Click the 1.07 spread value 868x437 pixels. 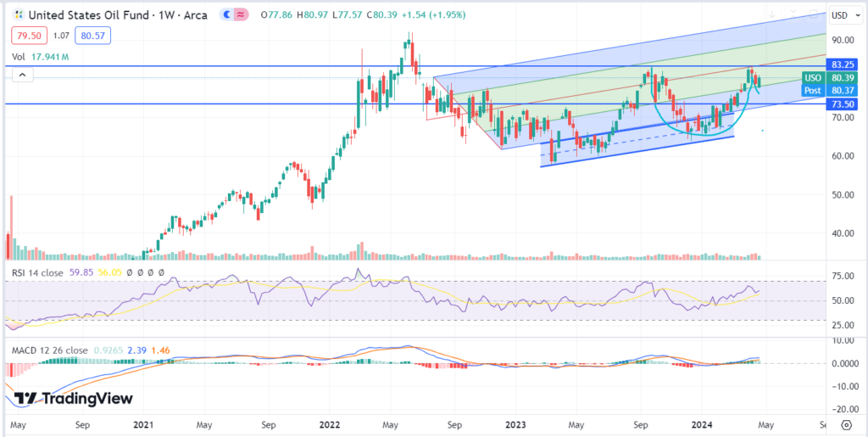click(x=61, y=36)
